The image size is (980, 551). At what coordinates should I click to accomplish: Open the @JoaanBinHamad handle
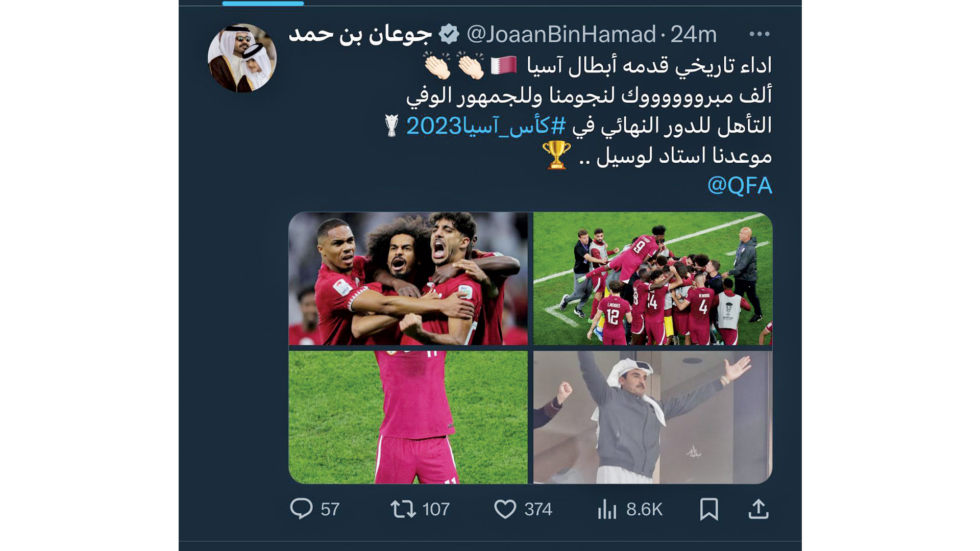(561, 34)
